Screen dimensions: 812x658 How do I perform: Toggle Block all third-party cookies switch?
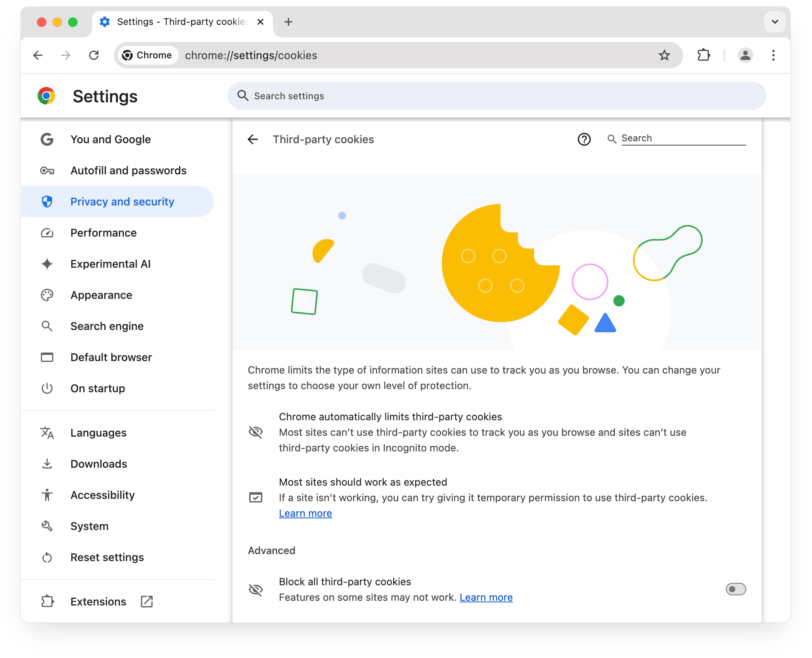[735, 589]
